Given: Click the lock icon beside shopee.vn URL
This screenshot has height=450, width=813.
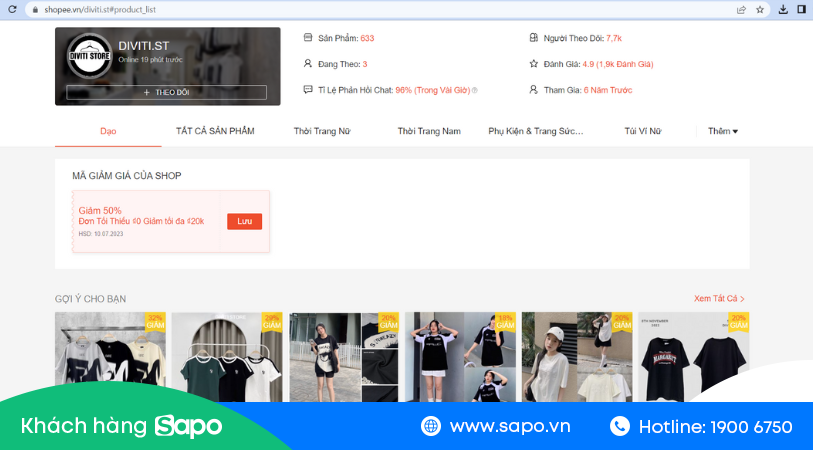Looking at the screenshot, I should click(x=35, y=10).
